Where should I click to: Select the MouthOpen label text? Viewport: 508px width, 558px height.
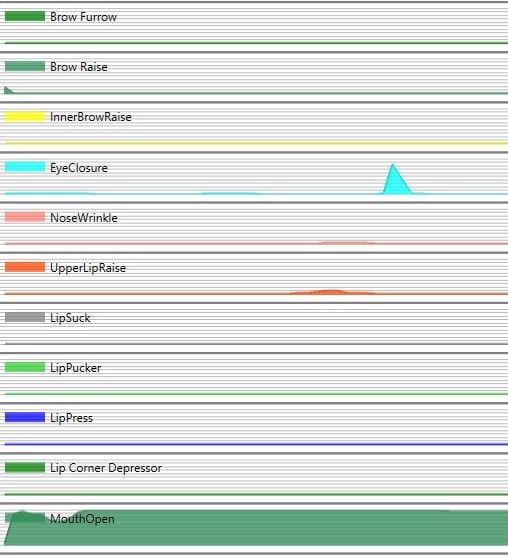tap(82, 519)
